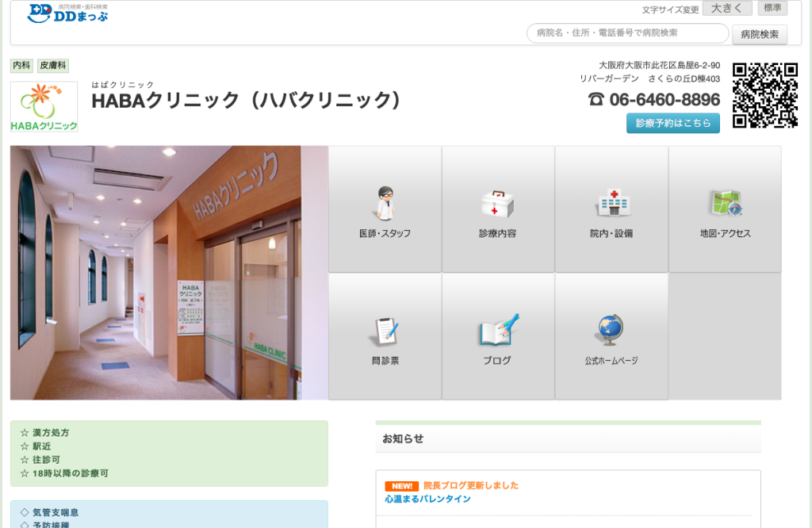The width and height of the screenshot is (812, 528).
Task: Click the HABAクリニック flower logo
Action: coord(44,106)
